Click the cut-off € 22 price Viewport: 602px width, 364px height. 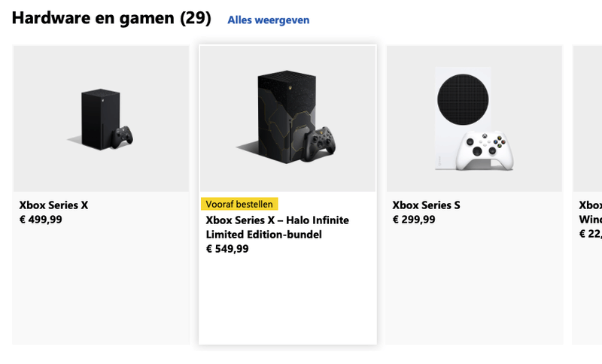coord(590,234)
